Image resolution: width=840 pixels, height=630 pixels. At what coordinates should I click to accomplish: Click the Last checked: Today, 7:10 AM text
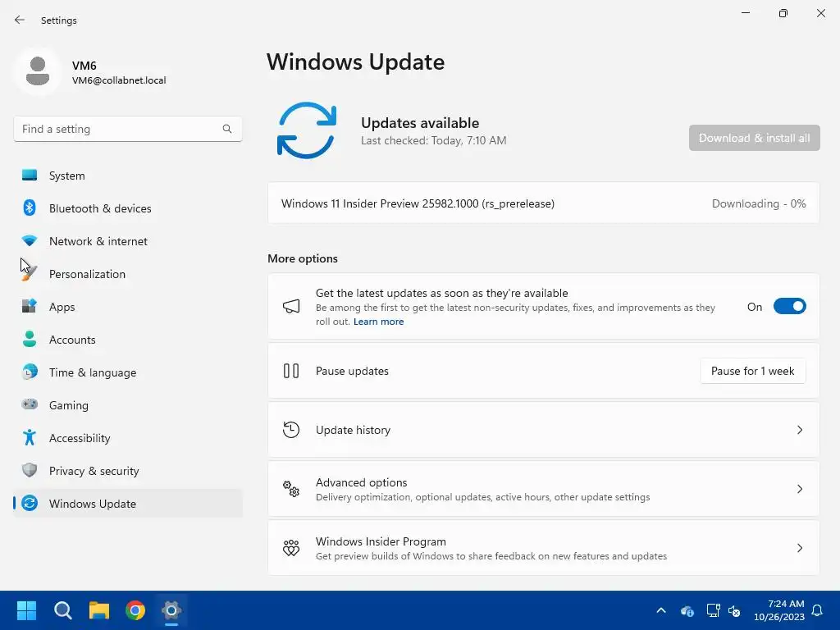click(433, 140)
